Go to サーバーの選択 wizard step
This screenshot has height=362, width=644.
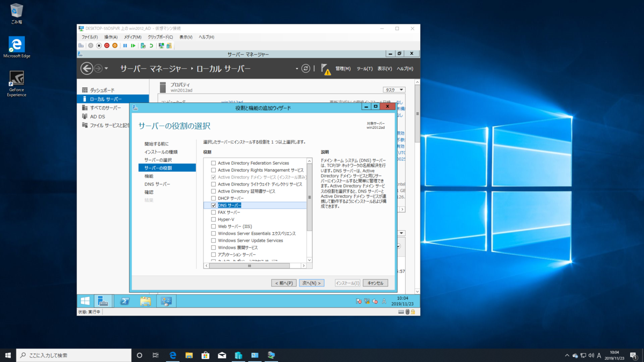158,160
